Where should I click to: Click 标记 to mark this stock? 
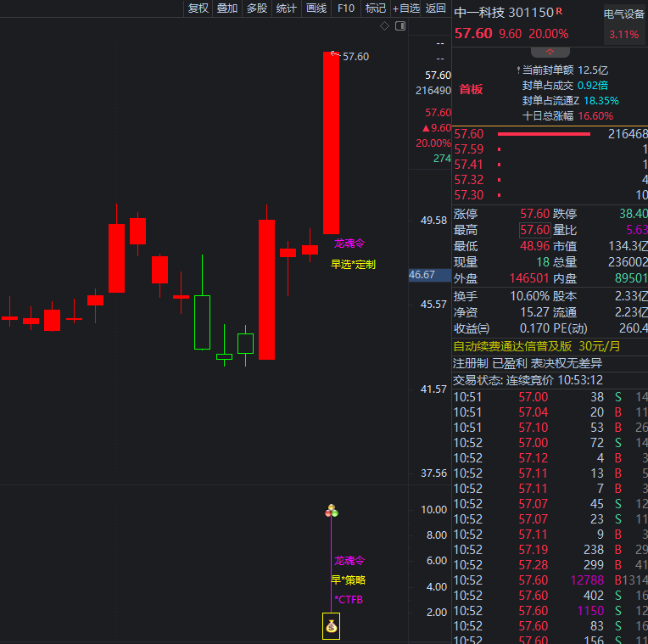375,8
